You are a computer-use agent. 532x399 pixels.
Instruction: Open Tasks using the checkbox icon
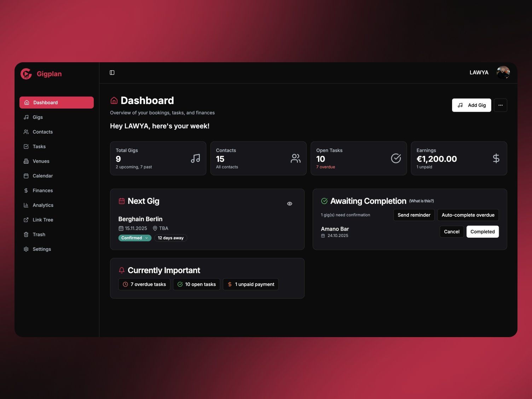26,146
